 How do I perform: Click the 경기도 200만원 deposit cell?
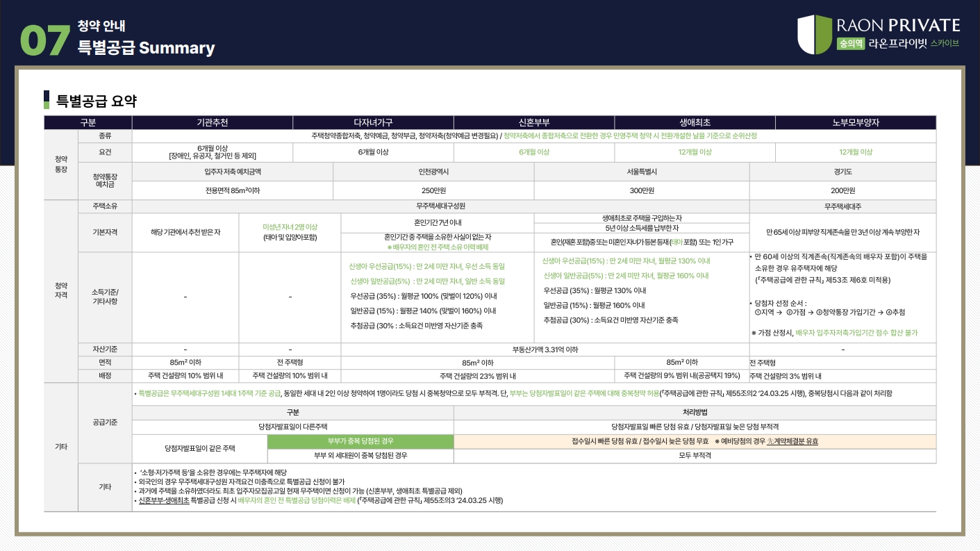point(842,190)
